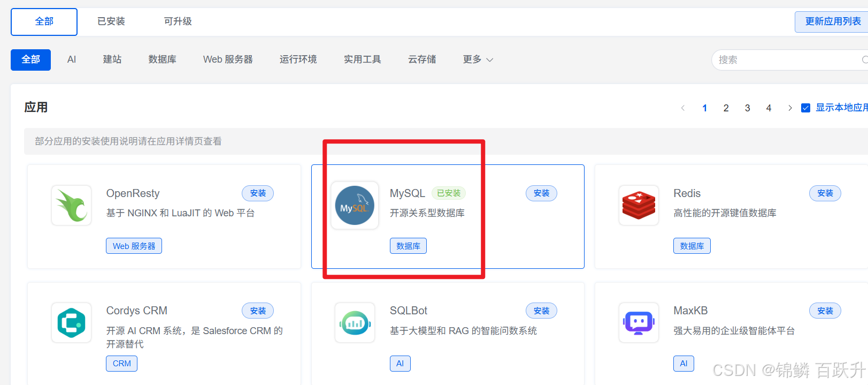868x385 pixels.
Task: Click OpenResty's 基于 NGINX 和 LuaJIT description
Action: pyautogui.click(x=181, y=213)
